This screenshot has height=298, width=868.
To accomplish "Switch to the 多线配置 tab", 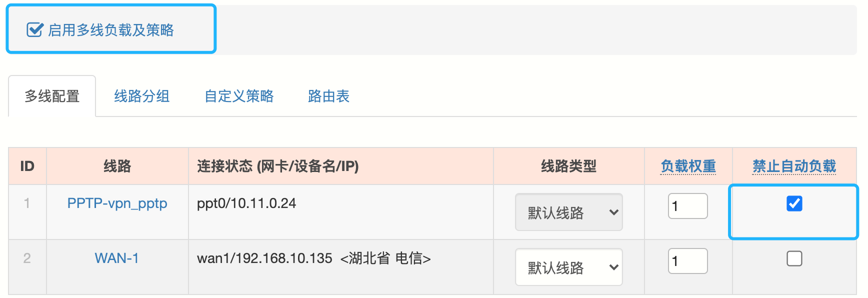I will [52, 96].
